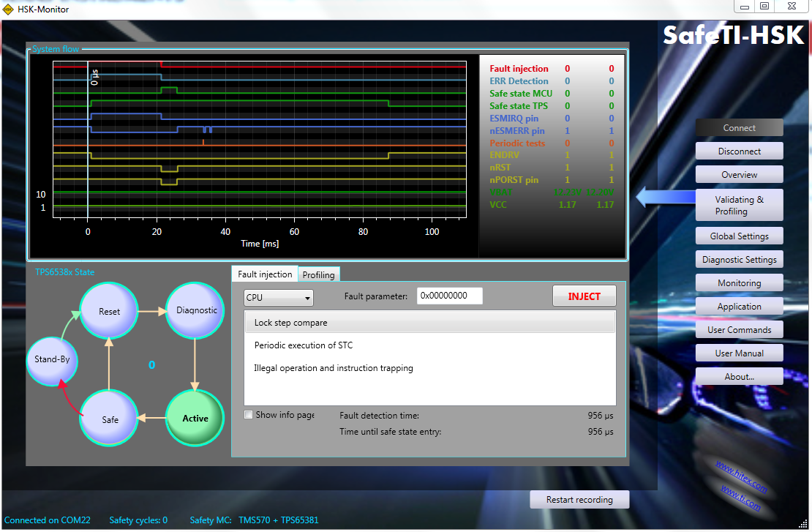The width and height of the screenshot is (812, 532).
Task: Open the Application page
Action: pyautogui.click(x=739, y=306)
